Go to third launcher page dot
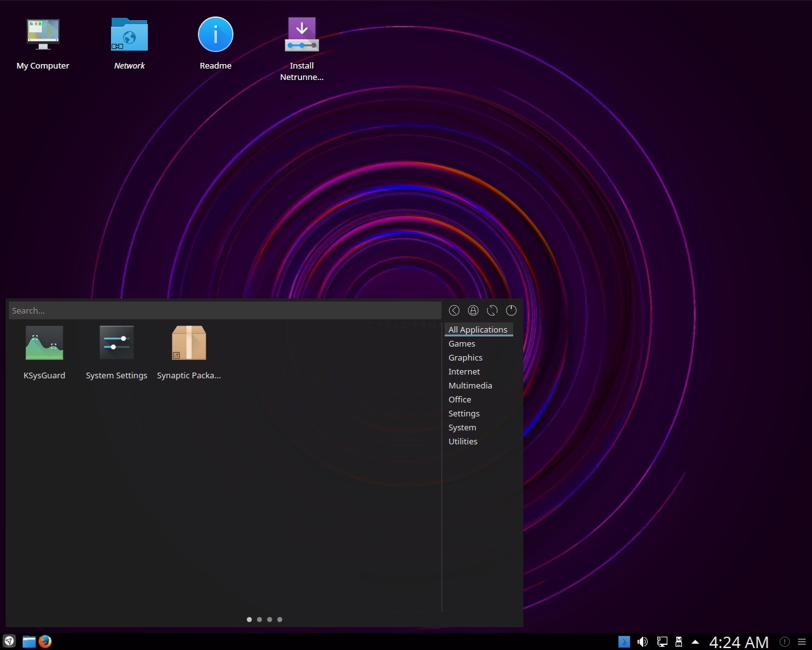The height and width of the screenshot is (650, 812). click(270, 620)
